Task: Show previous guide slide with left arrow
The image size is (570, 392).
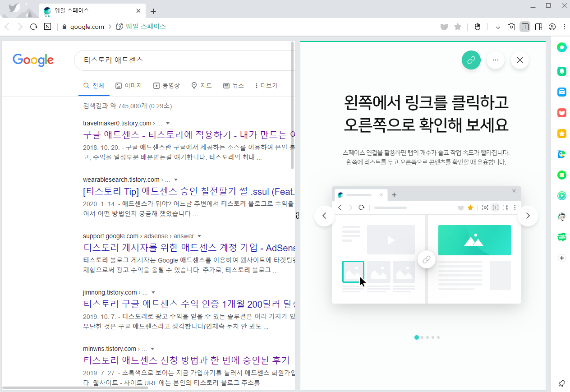Action: [324, 216]
